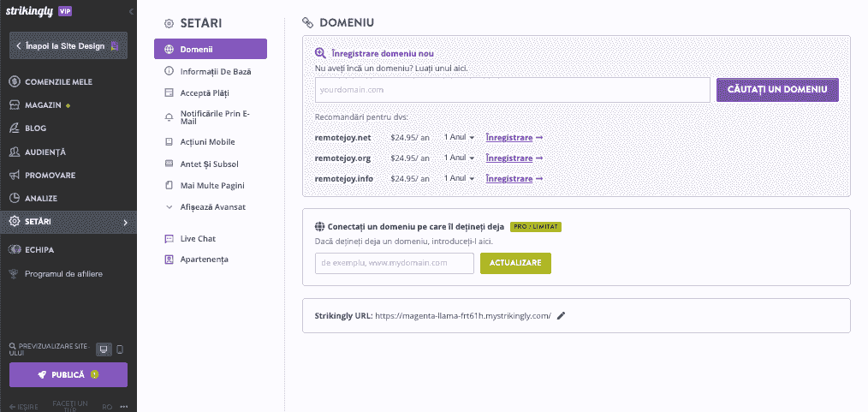The height and width of the screenshot is (412, 868).
Task: Click the magnifier icon by Înregistrare domeniu nou
Action: tap(320, 53)
